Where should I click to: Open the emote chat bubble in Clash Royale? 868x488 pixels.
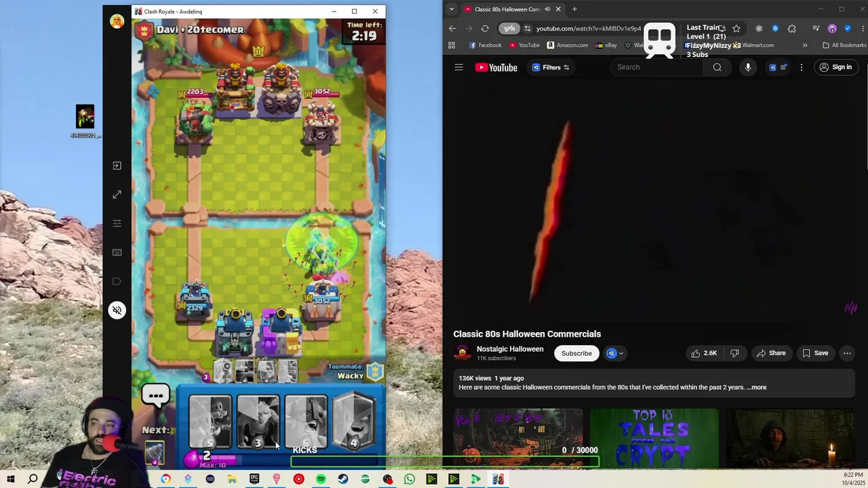(x=155, y=395)
